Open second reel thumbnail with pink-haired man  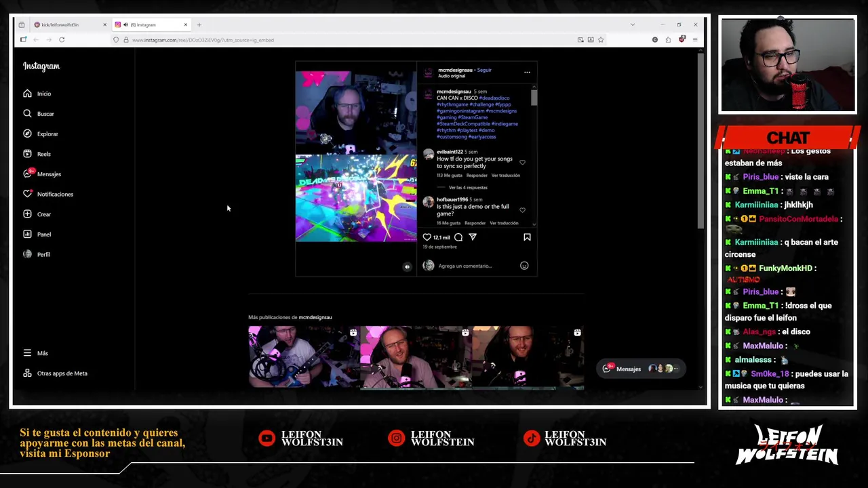tap(416, 357)
